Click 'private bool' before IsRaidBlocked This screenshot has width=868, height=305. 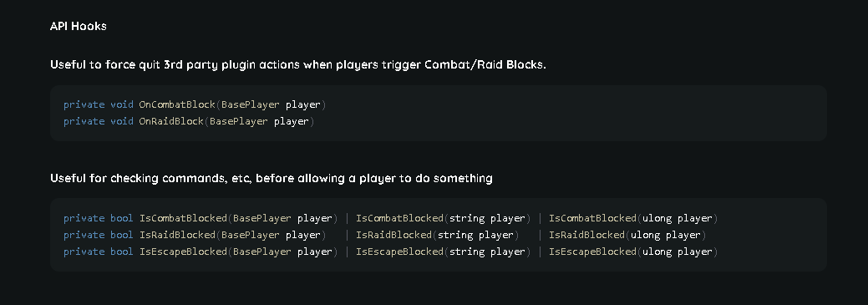(x=99, y=235)
